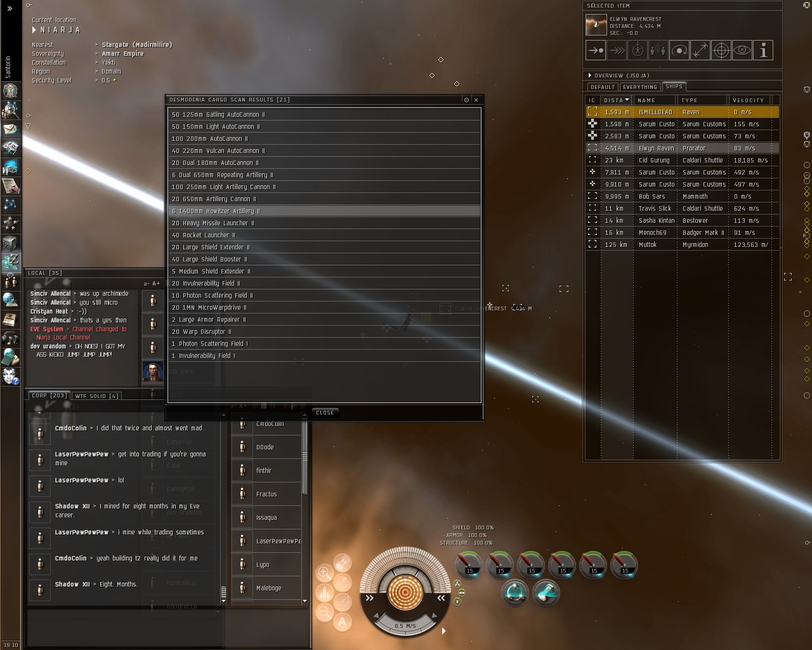The image size is (812, 650).
Task: Open the Wallet icon in sidebar
Action: 10,262
